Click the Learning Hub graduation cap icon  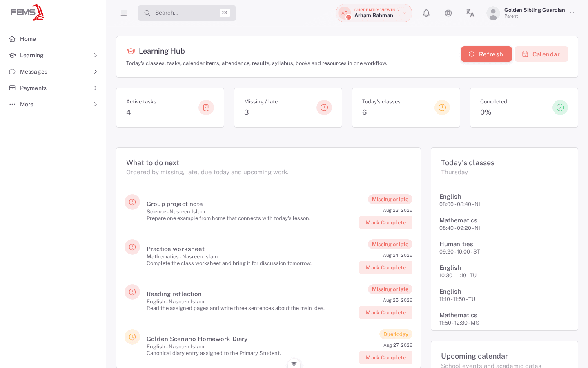coord(131,51)
